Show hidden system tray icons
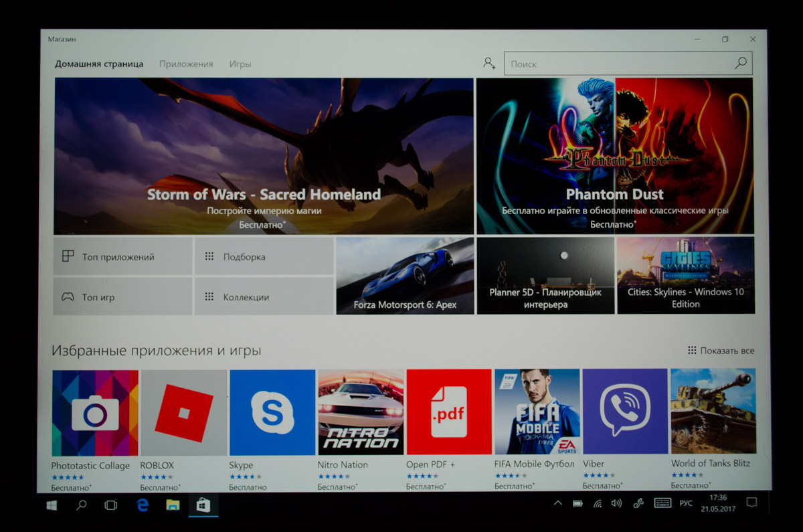 557,503
